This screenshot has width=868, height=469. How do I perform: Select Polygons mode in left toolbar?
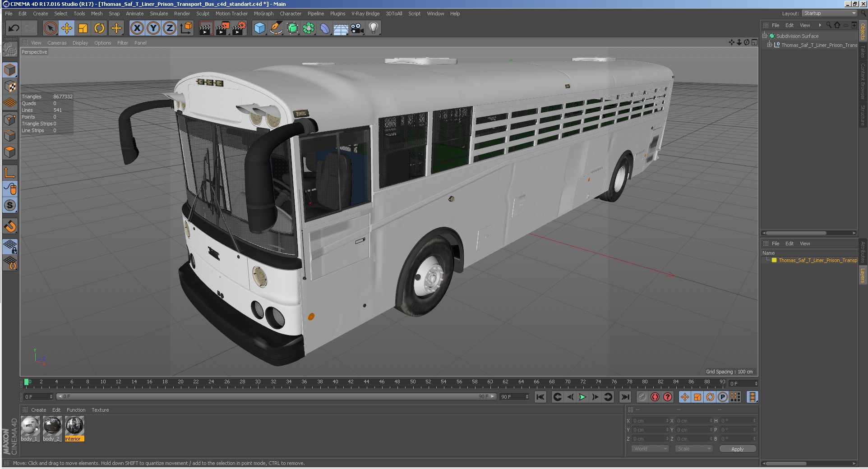tap(10, 152)
